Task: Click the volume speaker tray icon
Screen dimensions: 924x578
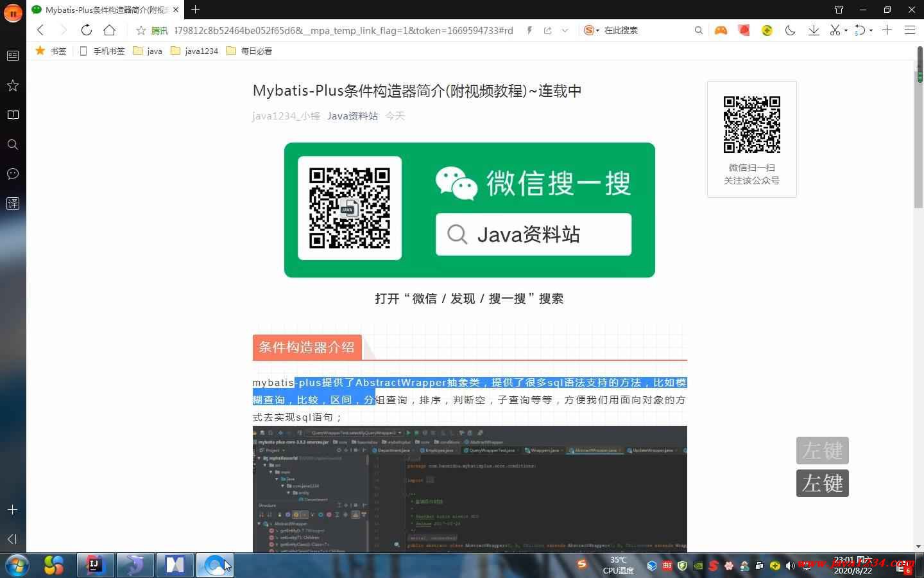Action: (790, 566)
